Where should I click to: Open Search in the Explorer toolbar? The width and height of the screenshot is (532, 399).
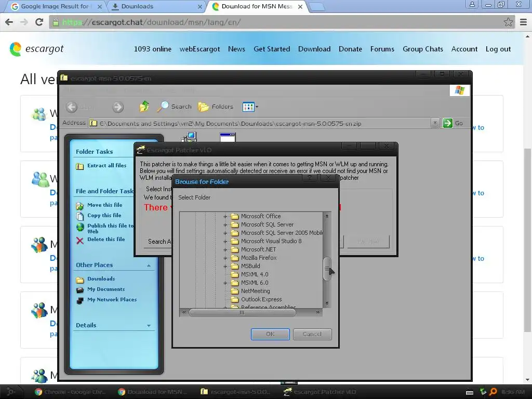(x=175, y=107)
